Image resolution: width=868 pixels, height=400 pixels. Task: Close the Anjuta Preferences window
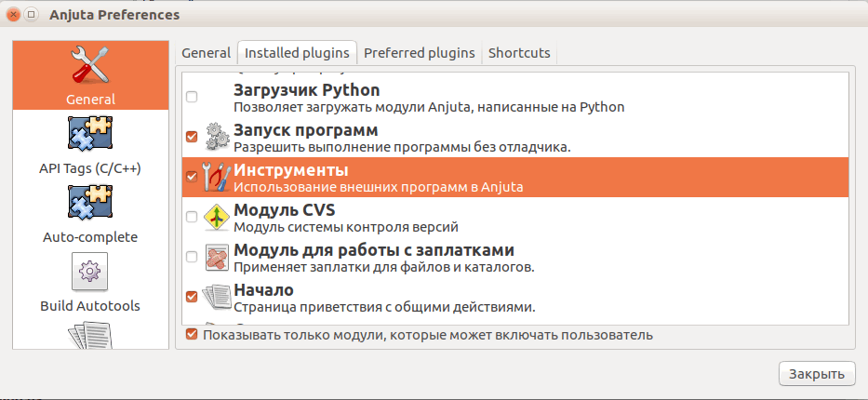14,15
